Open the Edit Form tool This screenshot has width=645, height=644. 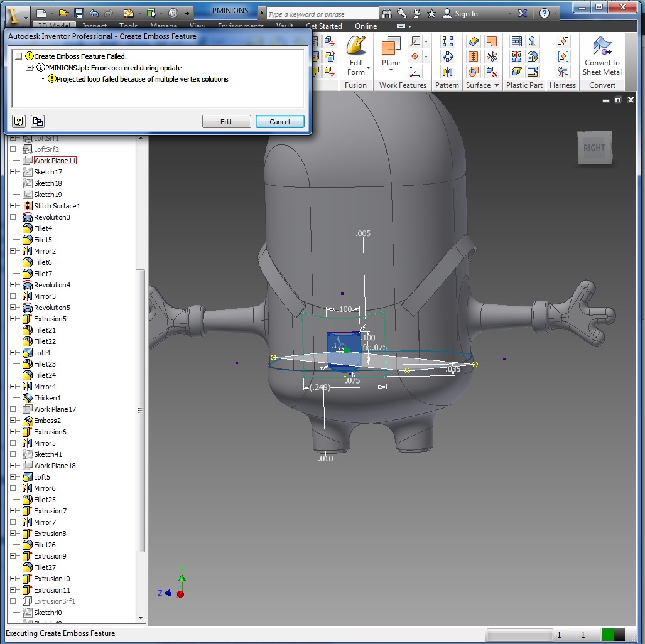pyautogui.click(x=356, y=55)
